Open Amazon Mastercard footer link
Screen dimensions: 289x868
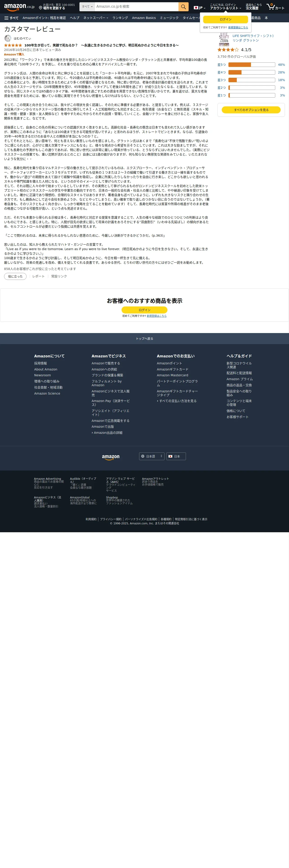point(172,375)
